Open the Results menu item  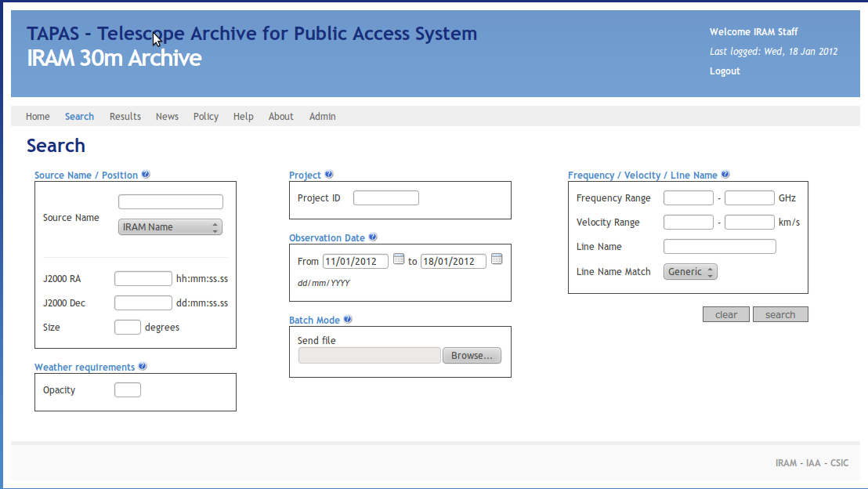(x=125, y=117)
